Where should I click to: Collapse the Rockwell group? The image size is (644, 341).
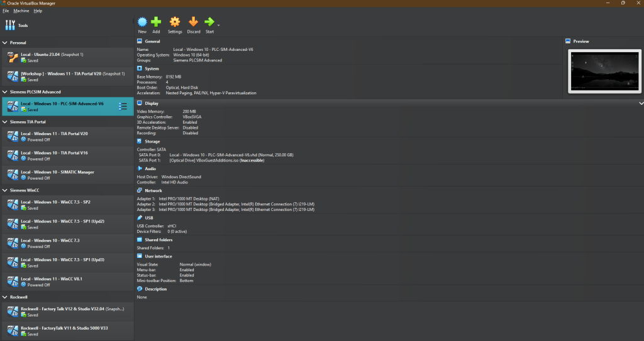pyautogui.click(x=5, y=296)
